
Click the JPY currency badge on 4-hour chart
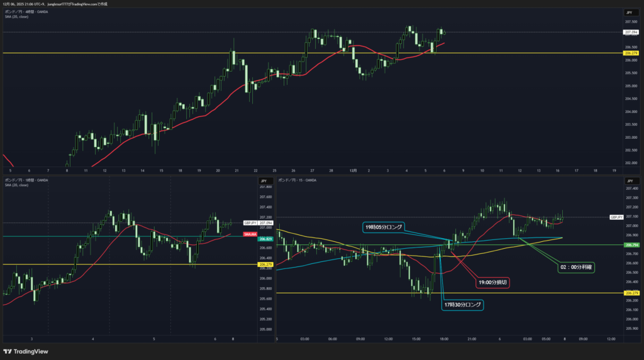click(x=629, y=13)
